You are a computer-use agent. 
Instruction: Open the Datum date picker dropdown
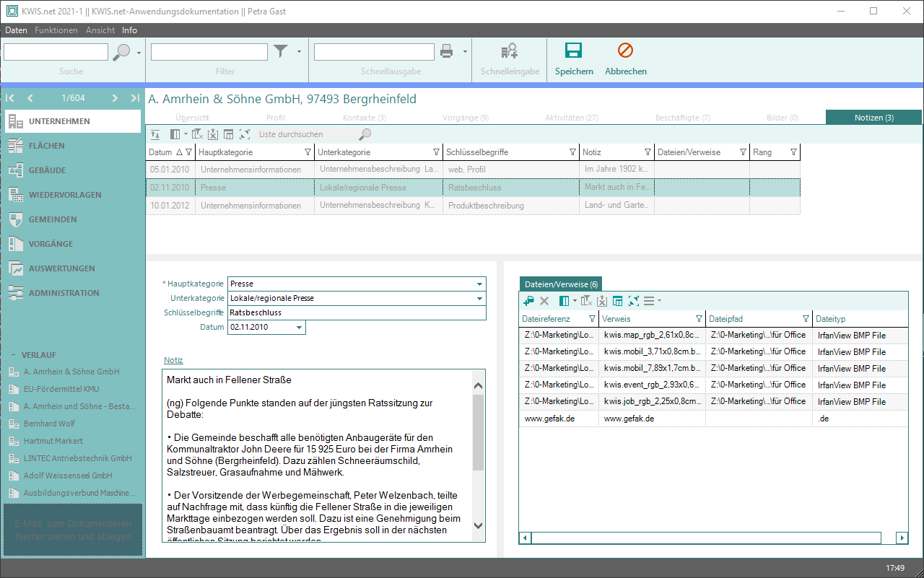tap(299, 328)
